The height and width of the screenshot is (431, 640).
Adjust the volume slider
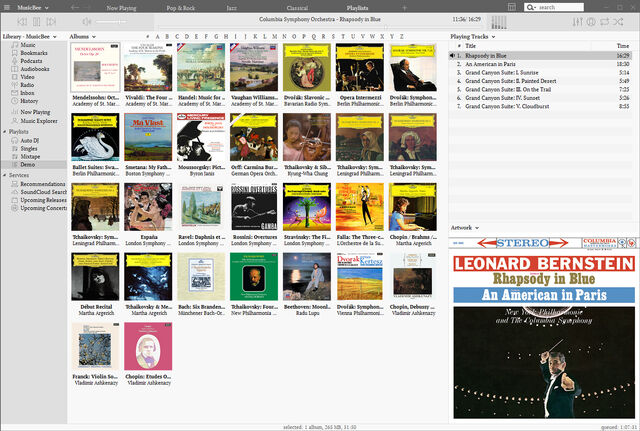point(110,22)
